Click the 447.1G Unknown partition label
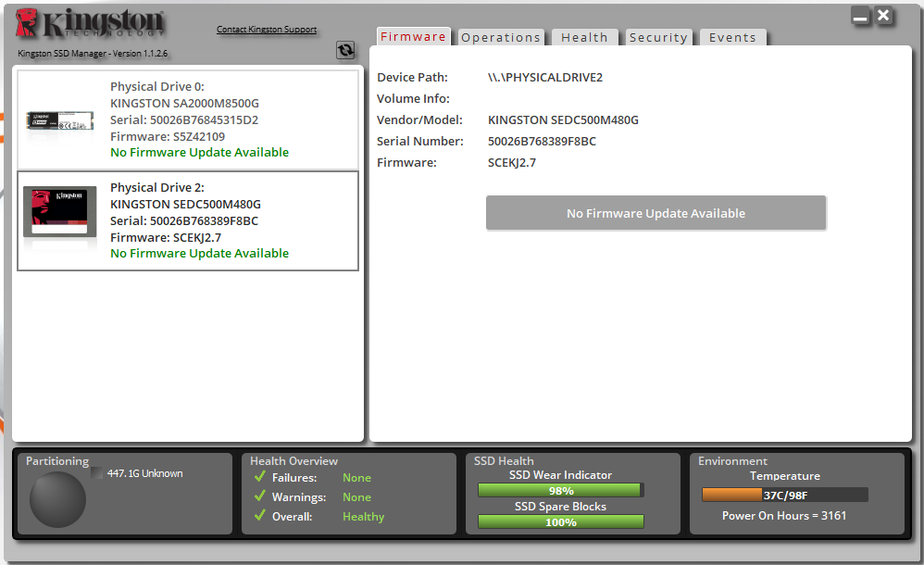Image resolution: width=924 pixels, height=565 pixels. pos(145,473)
